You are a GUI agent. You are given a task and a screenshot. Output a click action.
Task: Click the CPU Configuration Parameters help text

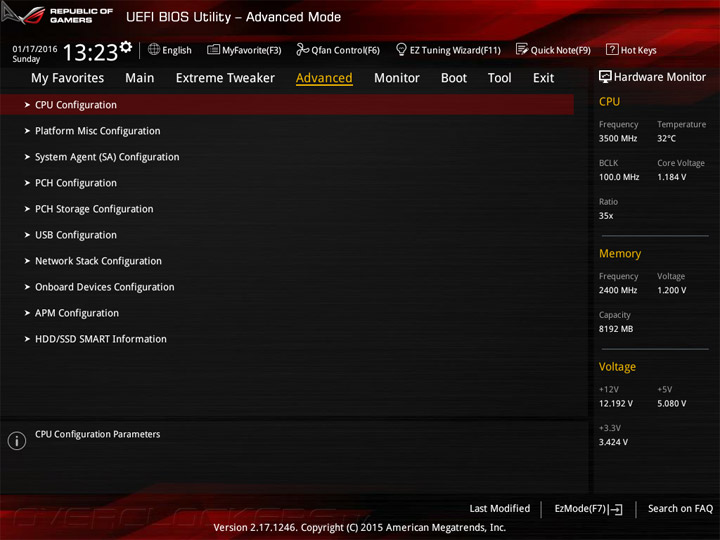pyautogui.click(x=98, y=434)
